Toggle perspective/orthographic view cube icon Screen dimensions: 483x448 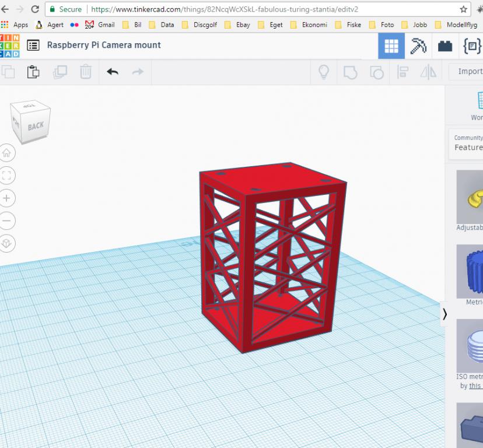(7, 243)
